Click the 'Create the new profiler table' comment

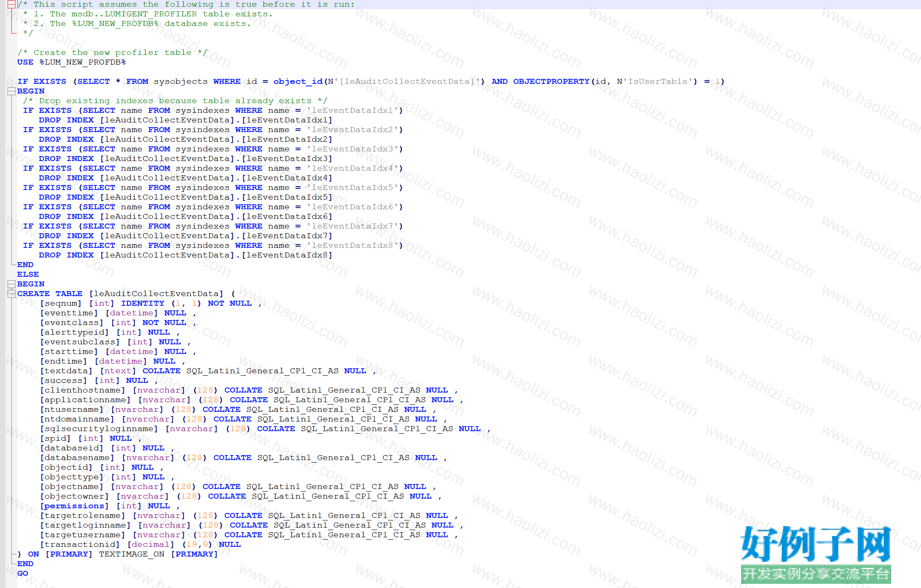click(x=112, y=52)
